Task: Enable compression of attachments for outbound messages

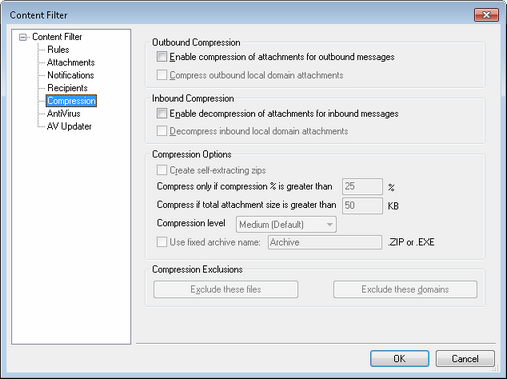Action: [162, 57]
